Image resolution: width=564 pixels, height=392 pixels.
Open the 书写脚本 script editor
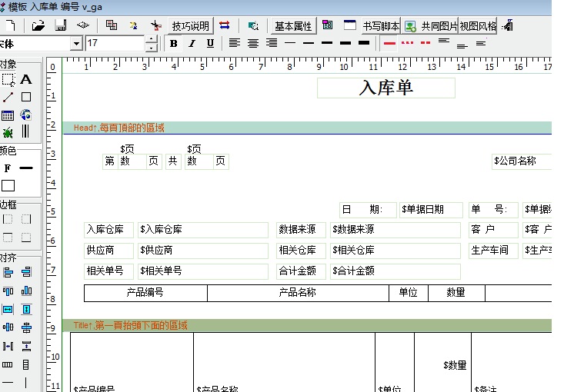point(380,26)
